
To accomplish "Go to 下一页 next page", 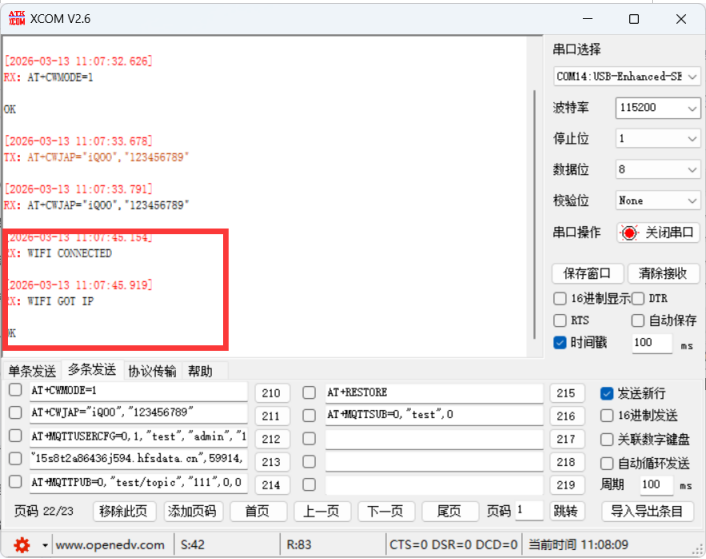I will click(386, 511).
